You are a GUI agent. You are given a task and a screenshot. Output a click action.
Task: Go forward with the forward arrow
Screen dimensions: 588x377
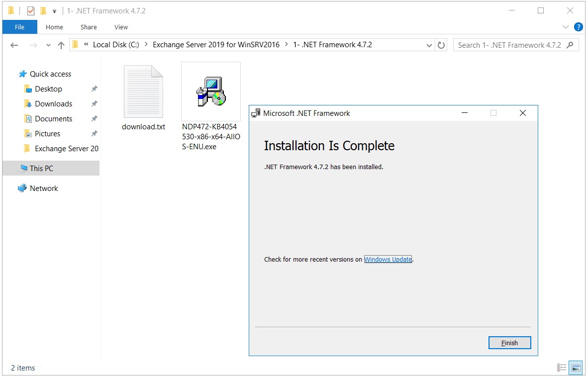coord(33,45)
